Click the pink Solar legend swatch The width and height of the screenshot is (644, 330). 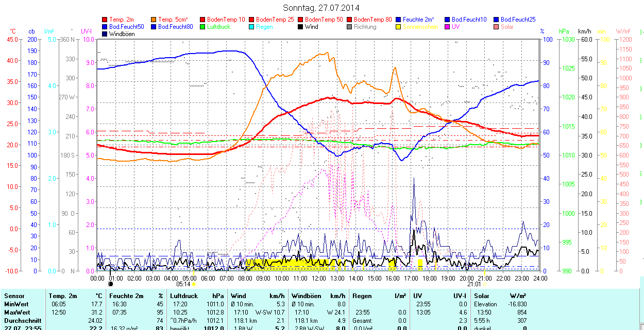pos(496,27)
